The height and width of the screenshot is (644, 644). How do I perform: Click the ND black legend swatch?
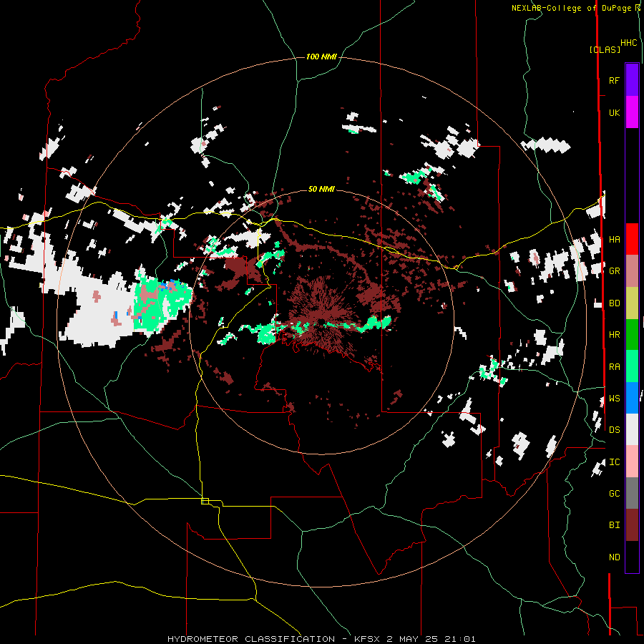click(632, 557)
